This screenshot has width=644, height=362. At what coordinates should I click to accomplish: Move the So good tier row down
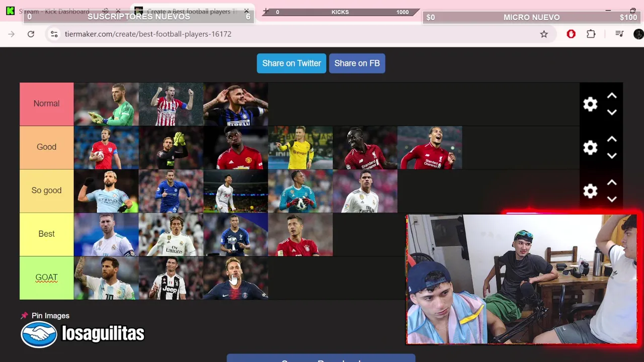[612, 199]
